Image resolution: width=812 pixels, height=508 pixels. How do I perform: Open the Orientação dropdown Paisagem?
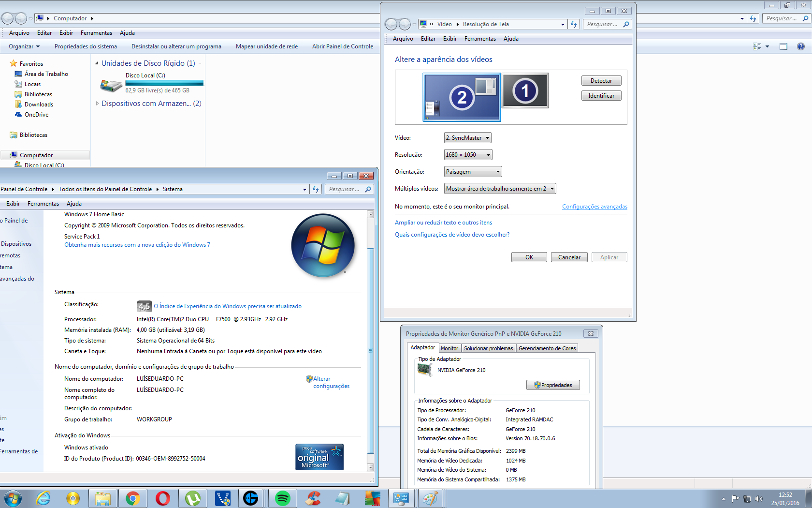click(x=473, y=172)
